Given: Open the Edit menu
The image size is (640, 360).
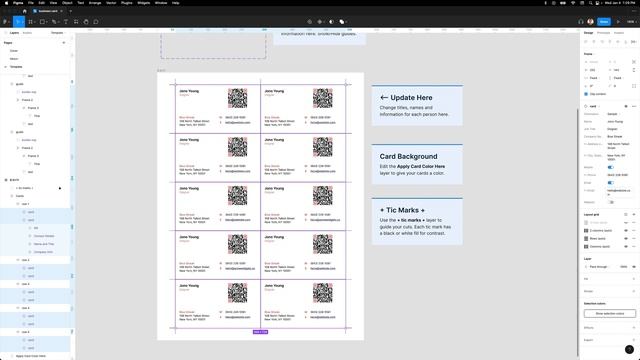Looking at the screenshot, I should [x=41, y=3].
